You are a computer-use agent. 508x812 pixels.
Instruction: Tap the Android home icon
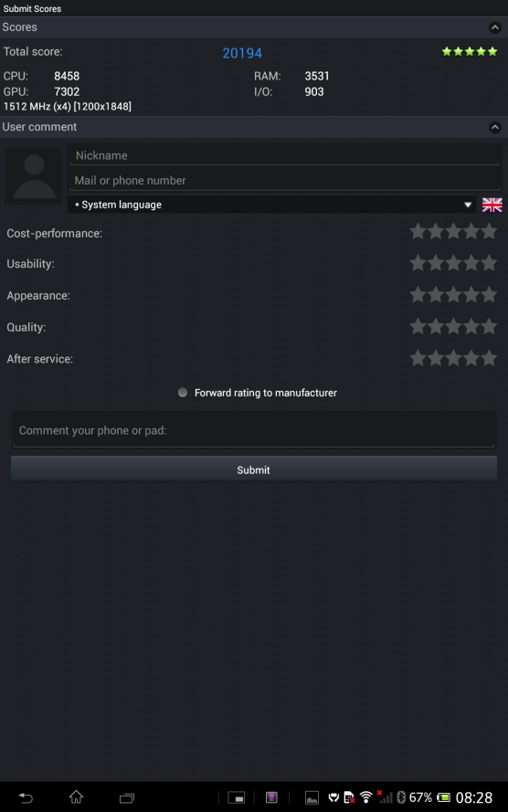(76, 797)
